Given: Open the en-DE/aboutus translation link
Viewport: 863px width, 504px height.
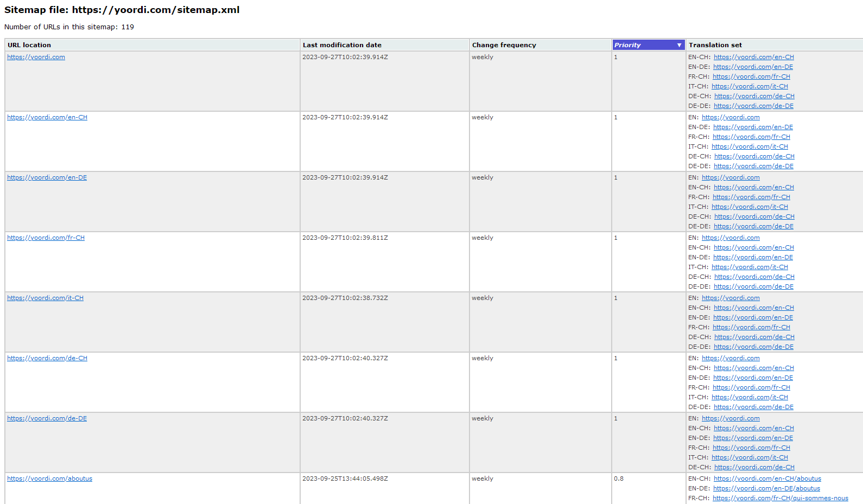Looking at the screenshot, I should click(766, 488).
